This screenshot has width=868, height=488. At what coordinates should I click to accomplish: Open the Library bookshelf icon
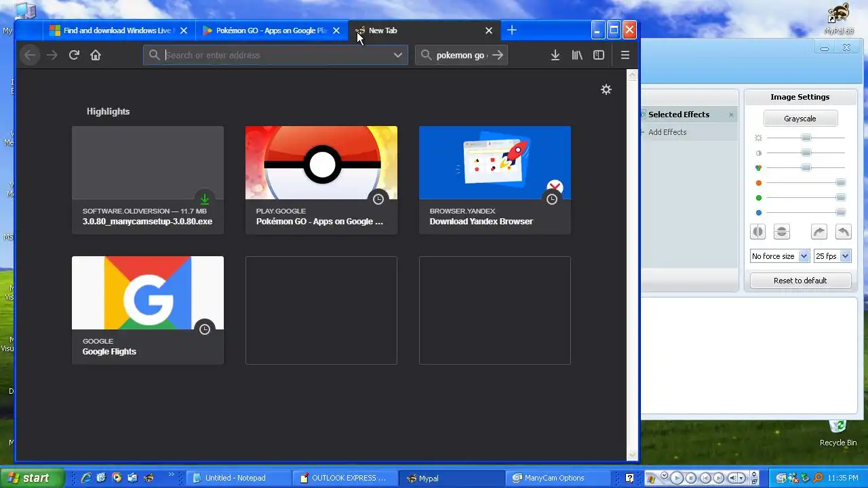577,55
